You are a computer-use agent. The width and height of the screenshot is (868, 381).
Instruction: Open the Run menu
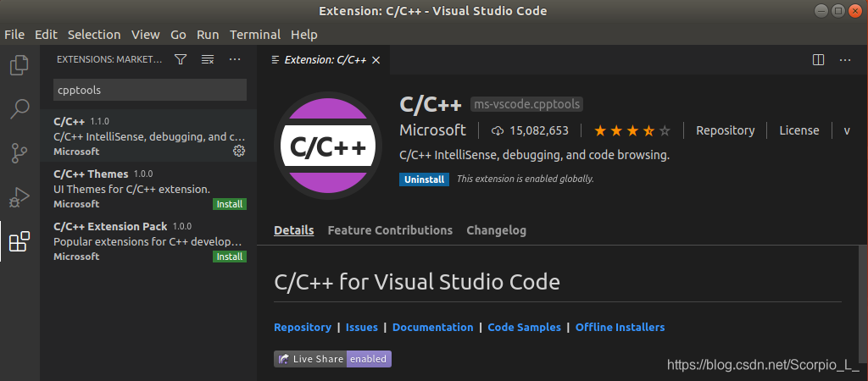point(208,34)
